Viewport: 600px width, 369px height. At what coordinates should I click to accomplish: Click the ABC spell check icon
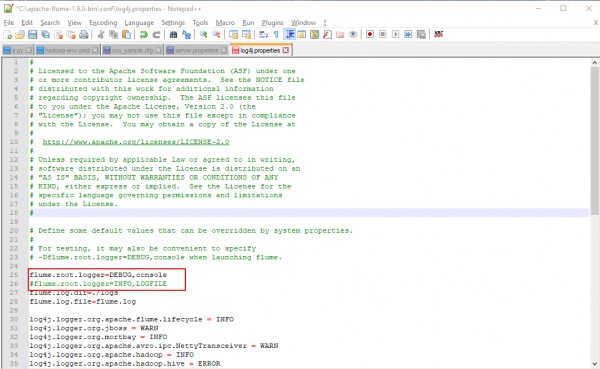pos(439,34)
